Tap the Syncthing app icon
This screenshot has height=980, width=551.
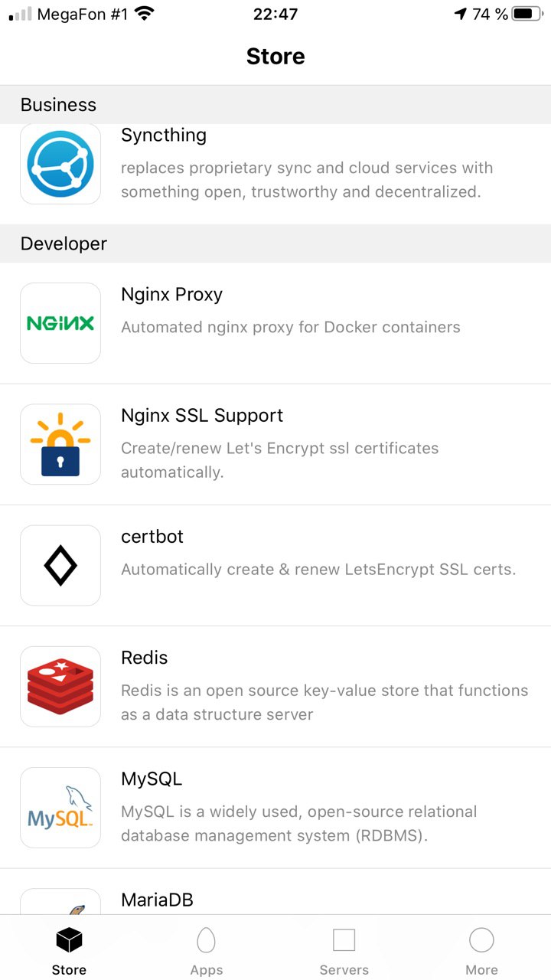60,164
